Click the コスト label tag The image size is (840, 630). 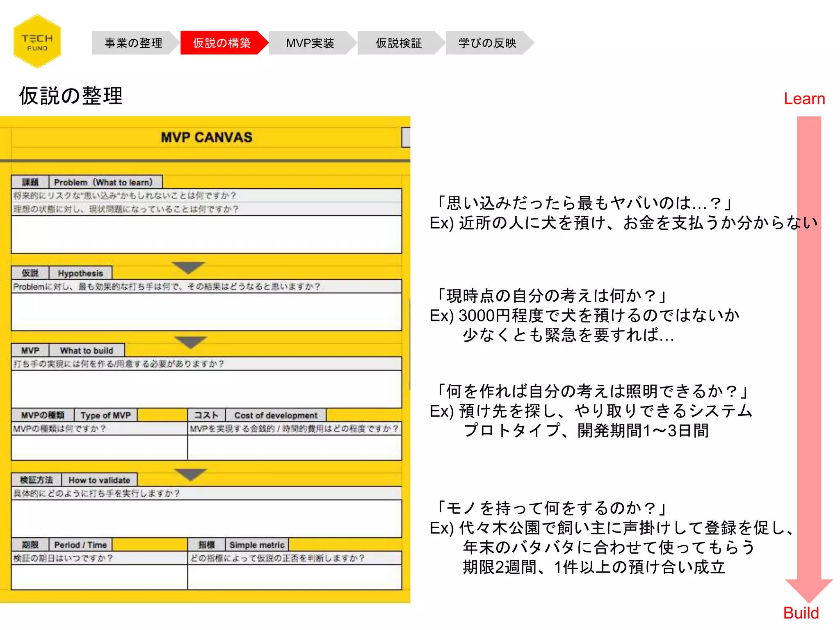click(206, 415)
